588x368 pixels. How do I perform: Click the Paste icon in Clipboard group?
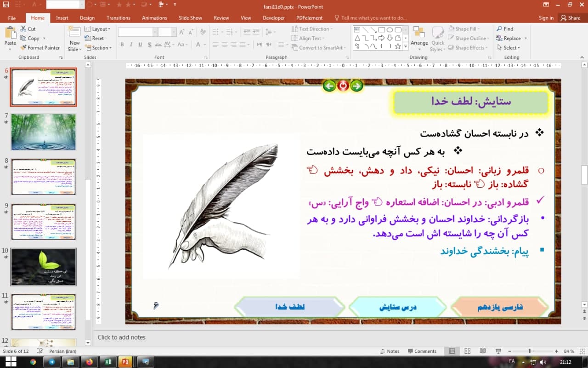(10, 34)
